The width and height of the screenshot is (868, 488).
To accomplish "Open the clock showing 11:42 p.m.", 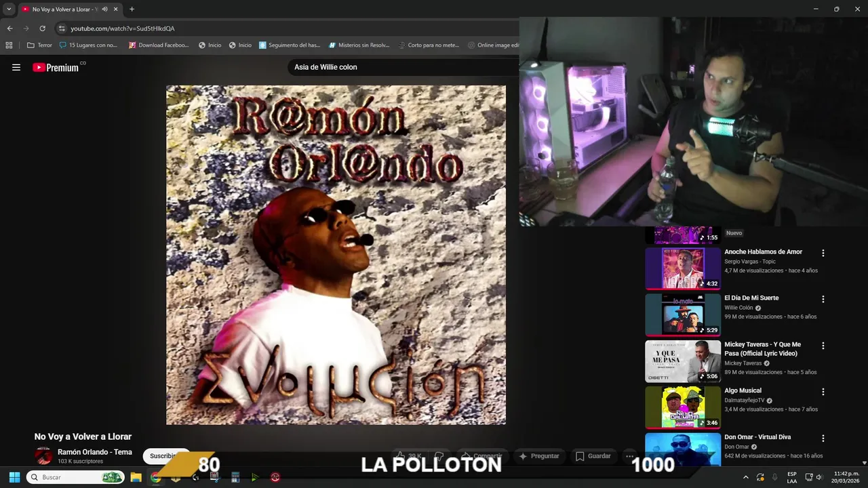I will pos(846,477).
